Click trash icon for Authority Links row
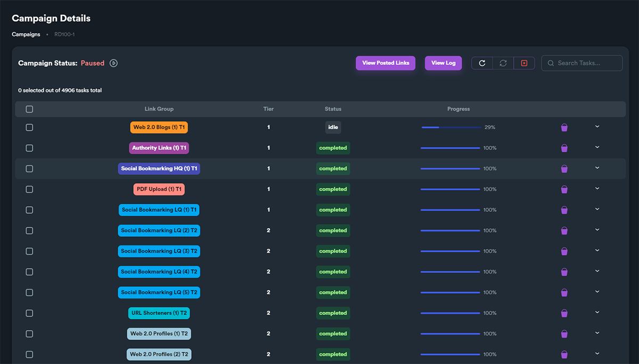This screenshot has width=639, height=364. [564, 148]
